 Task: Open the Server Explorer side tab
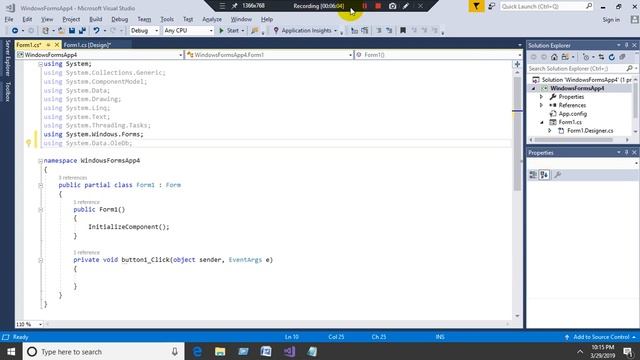point(7,58)
